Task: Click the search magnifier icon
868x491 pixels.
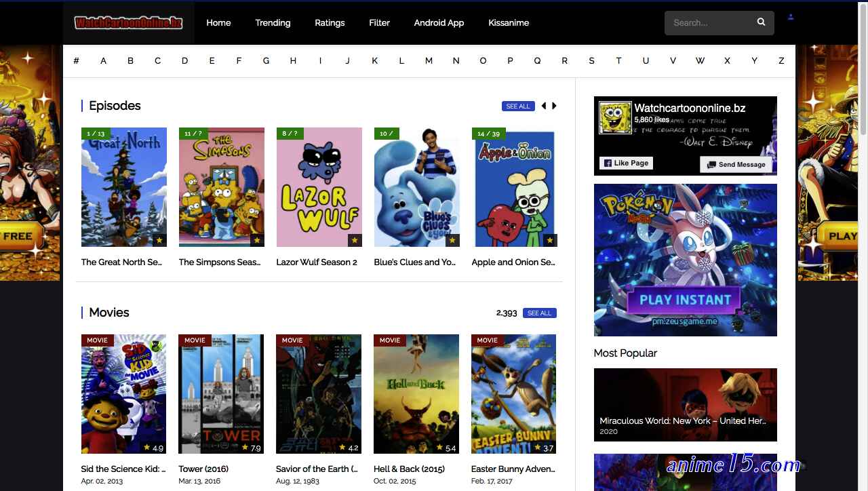Action: click(761, 22)
